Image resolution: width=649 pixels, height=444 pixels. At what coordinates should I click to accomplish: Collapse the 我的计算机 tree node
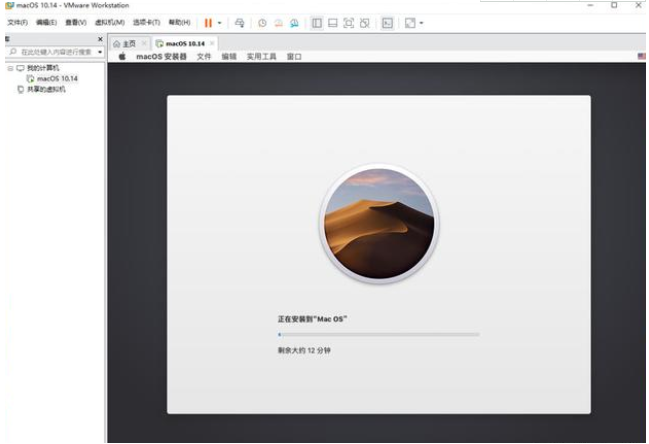click(x=9, y=68)
